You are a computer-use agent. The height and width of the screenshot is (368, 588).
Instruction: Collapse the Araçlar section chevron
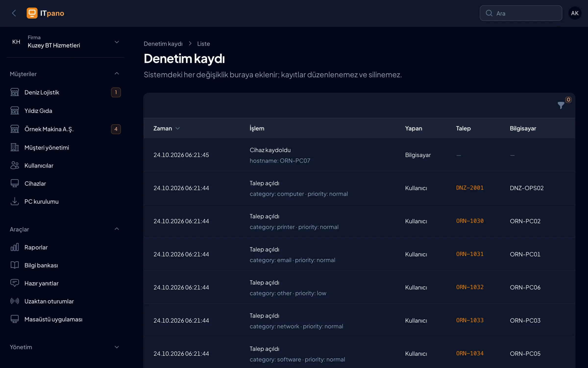(x=117, y=229)
